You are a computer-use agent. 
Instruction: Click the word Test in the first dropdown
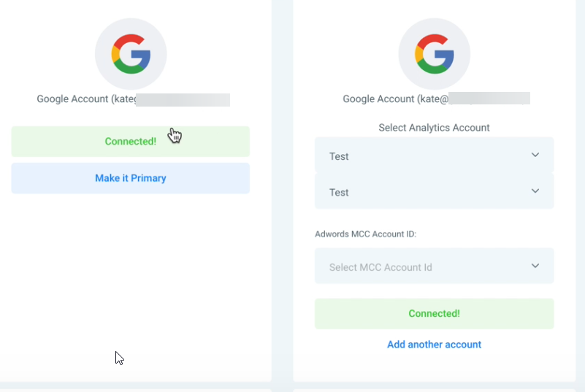[339, 156]
